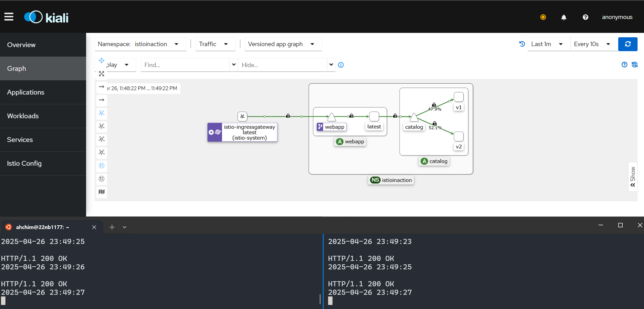The image size is (644, 309).
Task: Open the hamburger navigation menu
Action: pos(9,17)
